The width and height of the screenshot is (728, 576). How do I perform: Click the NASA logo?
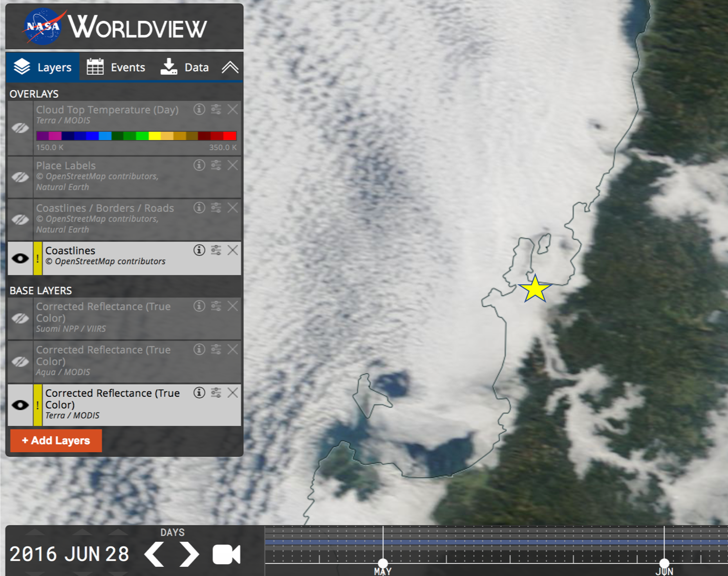(x=43, y=27)
